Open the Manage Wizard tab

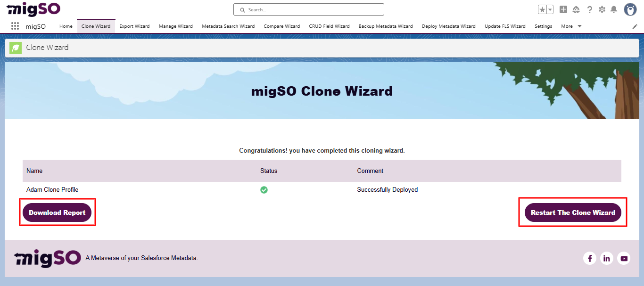[x=176, y=26]
